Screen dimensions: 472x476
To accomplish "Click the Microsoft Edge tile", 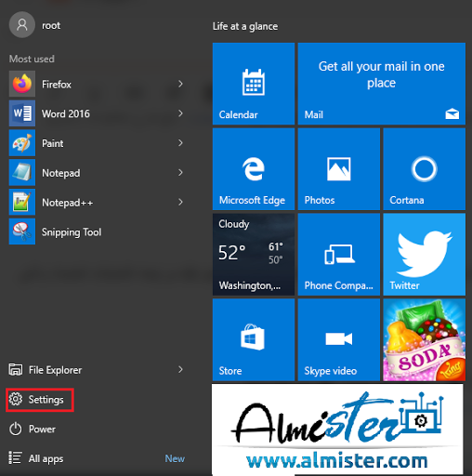I will point(254,169).
